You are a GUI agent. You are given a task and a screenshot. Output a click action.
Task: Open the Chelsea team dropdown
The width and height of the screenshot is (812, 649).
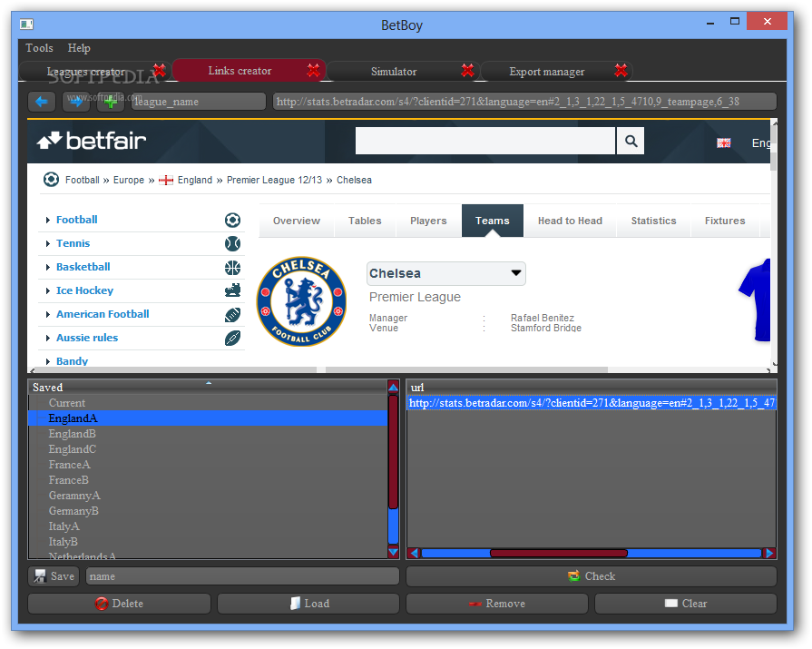point(445,273)
